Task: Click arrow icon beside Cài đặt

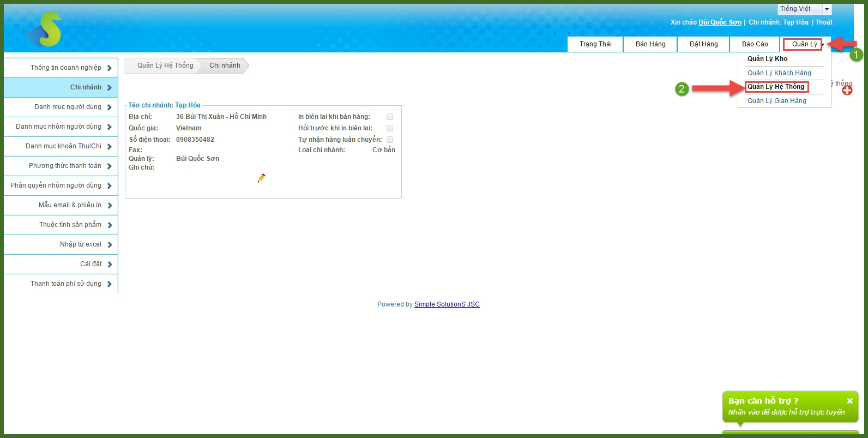Action: (x=110, y=265)
